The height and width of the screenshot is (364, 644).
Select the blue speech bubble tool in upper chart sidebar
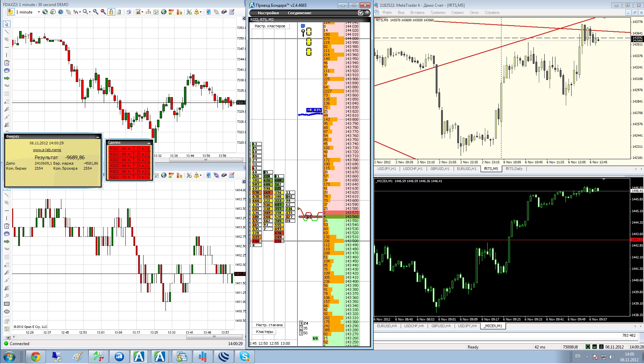tap(7, 71)
